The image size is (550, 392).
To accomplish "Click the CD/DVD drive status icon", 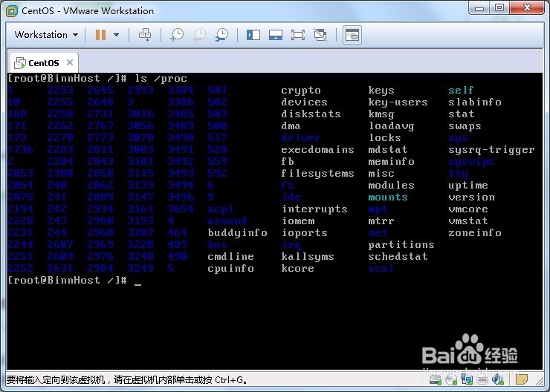I will point(451,379).
